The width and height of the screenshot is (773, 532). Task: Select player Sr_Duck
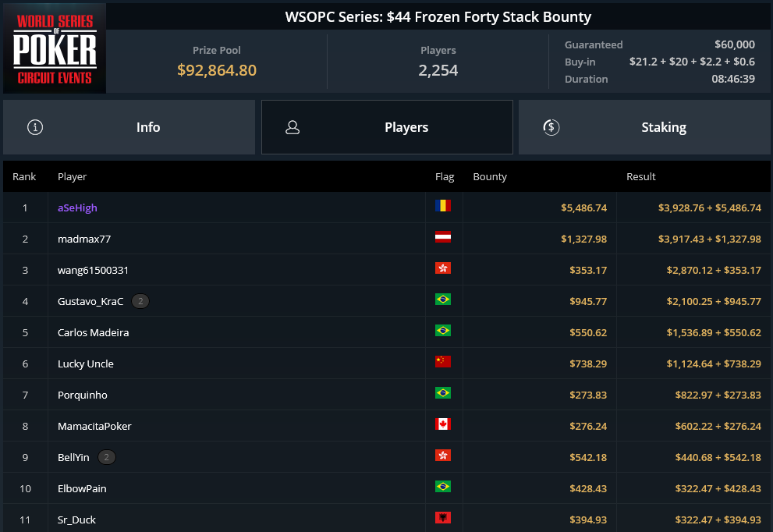tap(76, 520)
